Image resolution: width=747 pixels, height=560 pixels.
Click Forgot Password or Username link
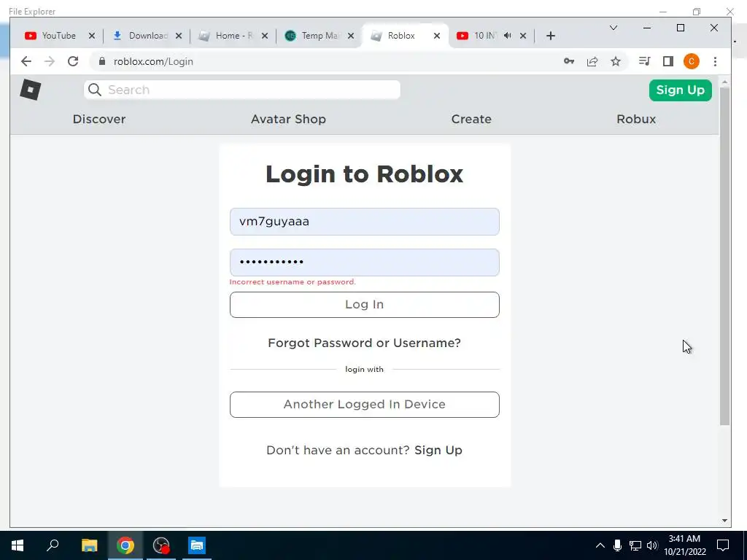pos(365,343)
